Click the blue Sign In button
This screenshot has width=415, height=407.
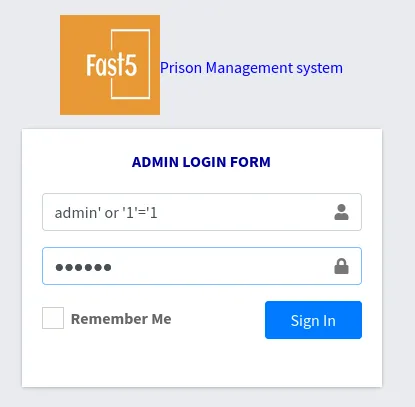[313, 320]
